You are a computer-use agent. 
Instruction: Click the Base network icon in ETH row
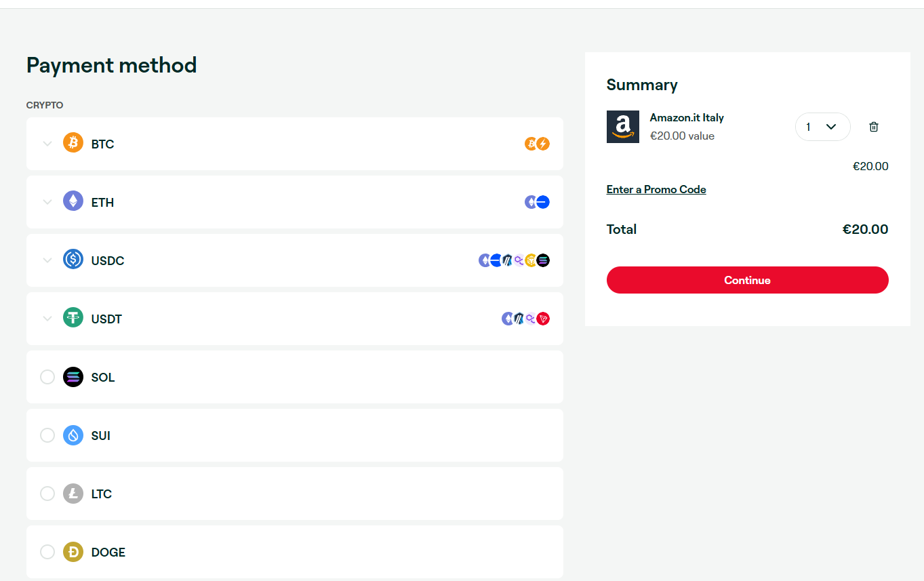tap(543, 202)
